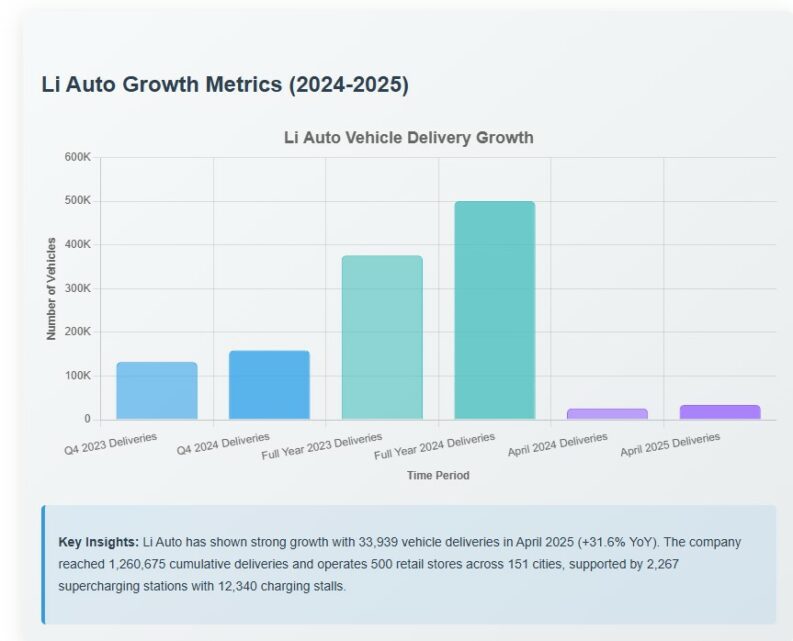Click the Q4 2023 Deliveries bar

click(x=157, y=391)
